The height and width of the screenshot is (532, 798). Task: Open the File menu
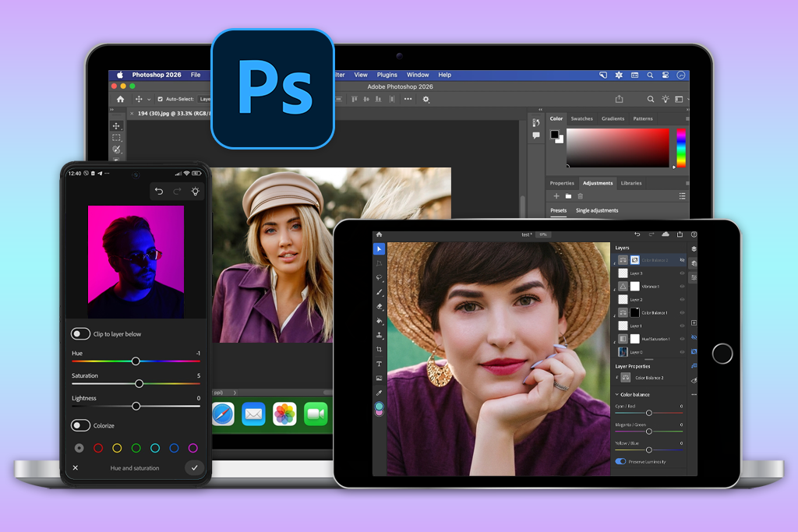click(x=196, y=75)
